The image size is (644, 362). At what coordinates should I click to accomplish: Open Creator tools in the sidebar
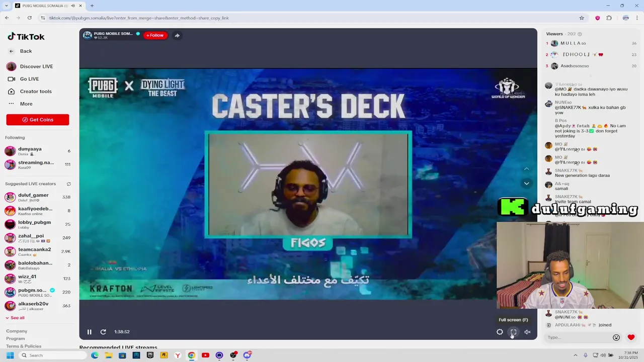coord(36,92)
